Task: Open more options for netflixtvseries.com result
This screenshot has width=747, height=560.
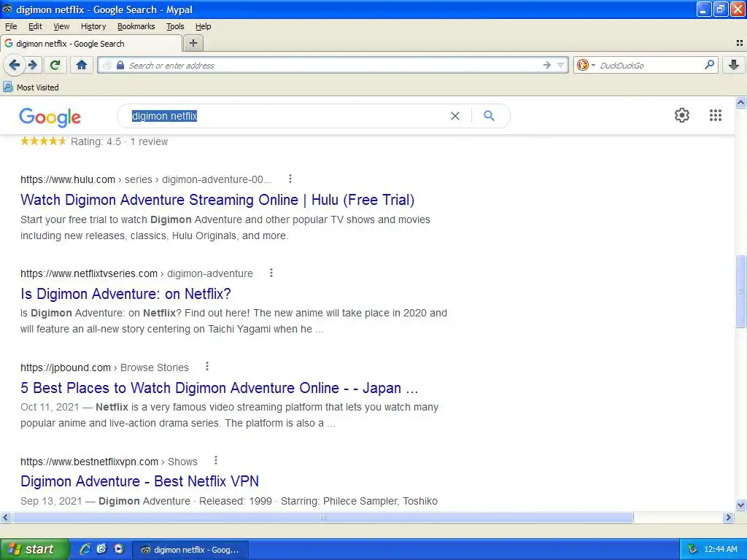Action: tap(271, 273)
